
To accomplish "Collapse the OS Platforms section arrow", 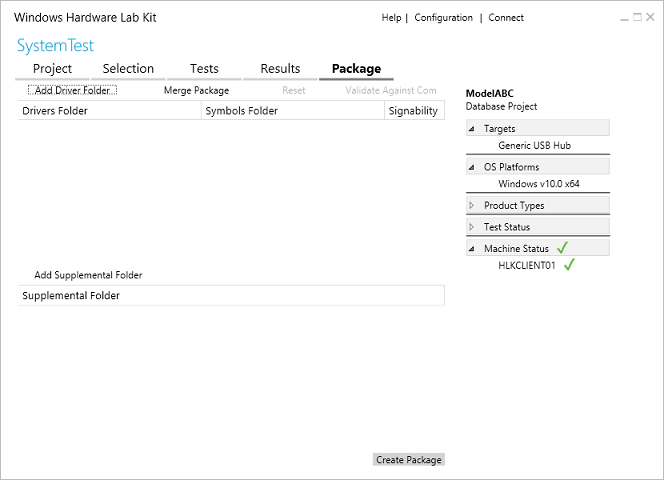I will pos(471,167).
